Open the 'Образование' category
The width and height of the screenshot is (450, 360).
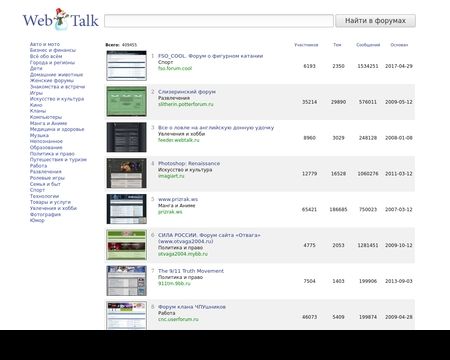pyautogui.click(x=46, y=147)
